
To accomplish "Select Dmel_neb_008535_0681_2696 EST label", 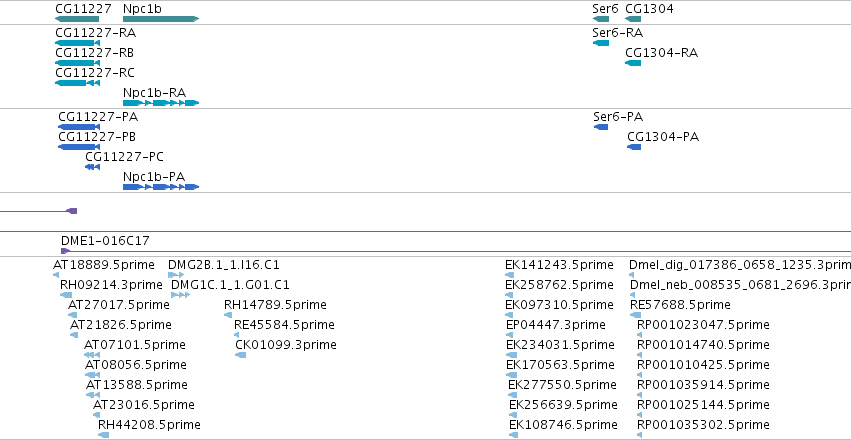I will point(741,285).
